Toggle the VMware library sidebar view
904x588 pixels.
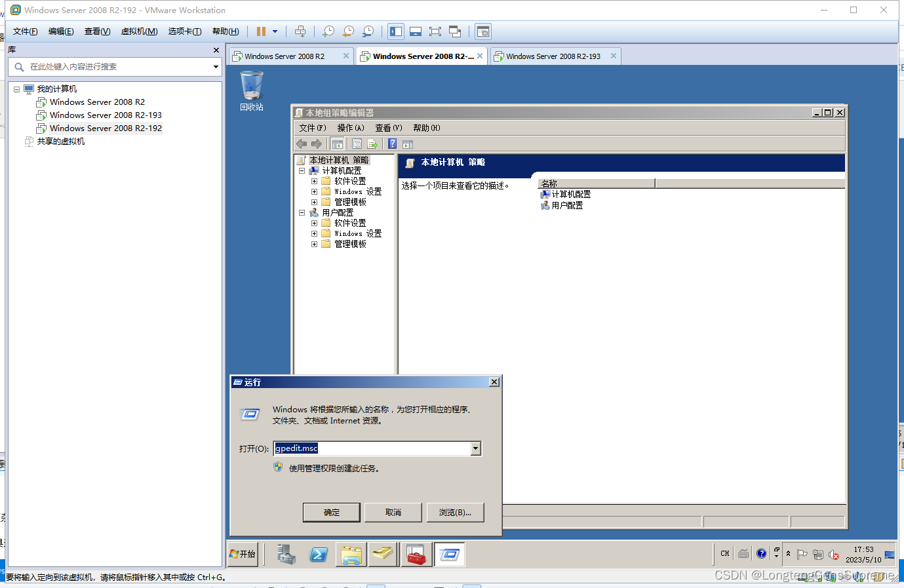[395, 31]
